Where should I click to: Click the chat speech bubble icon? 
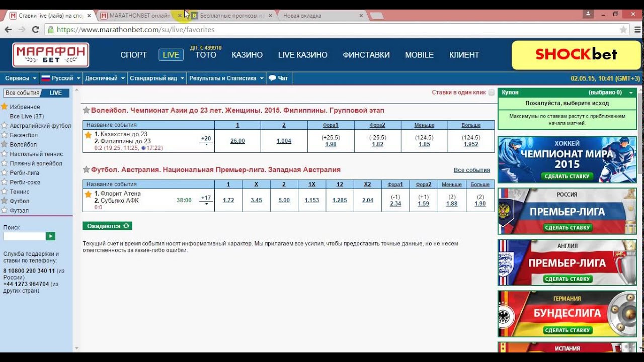(272, 78)
